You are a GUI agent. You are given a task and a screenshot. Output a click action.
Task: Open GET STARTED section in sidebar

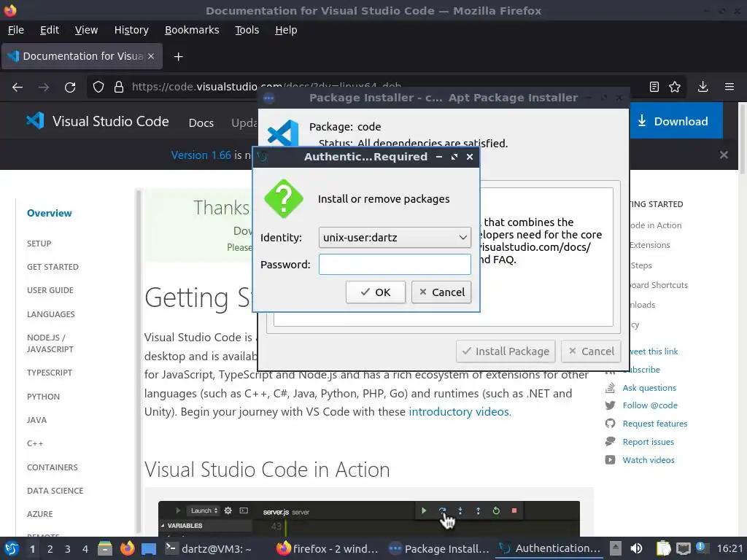53,267
